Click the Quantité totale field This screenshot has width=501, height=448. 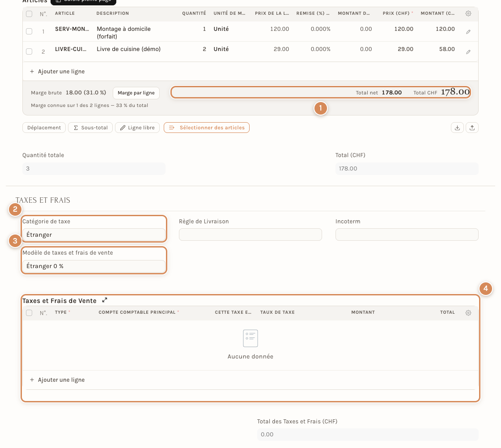click(x=93, y=169)
